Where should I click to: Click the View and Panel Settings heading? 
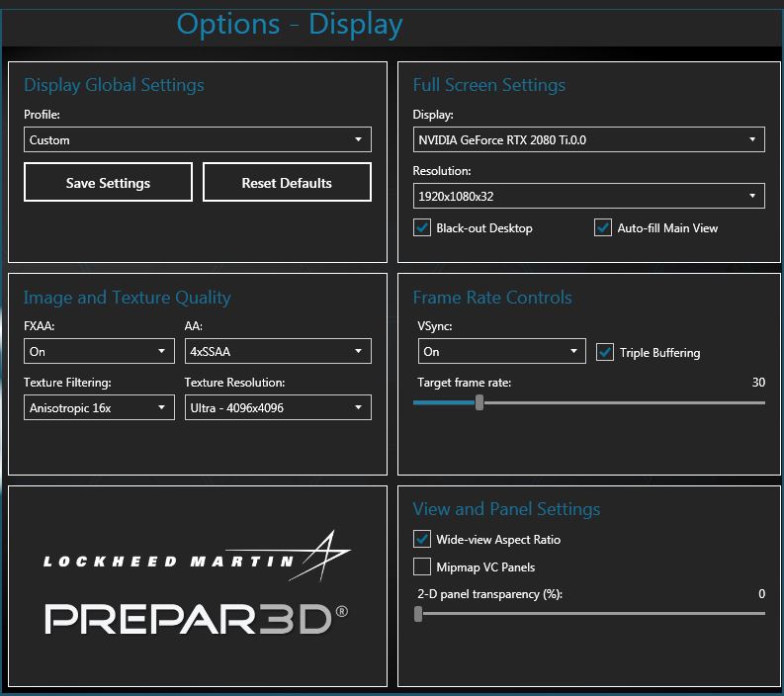506,509
